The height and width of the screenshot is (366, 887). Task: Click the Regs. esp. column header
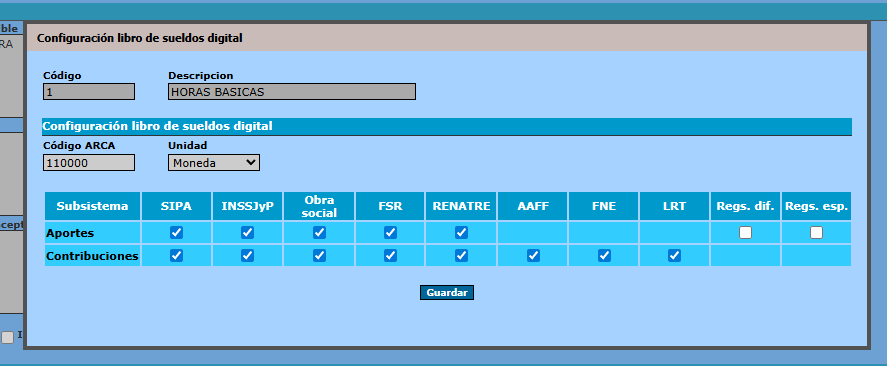[816, 206]
